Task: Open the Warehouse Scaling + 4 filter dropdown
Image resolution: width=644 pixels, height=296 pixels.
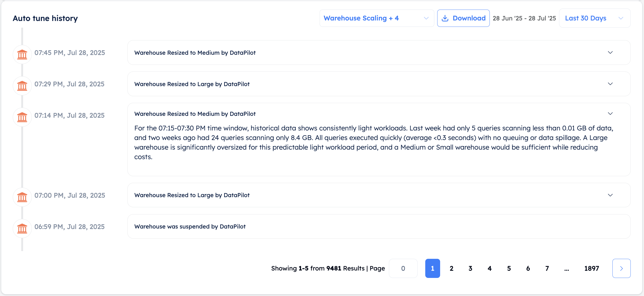Action: tap(377, 18)
